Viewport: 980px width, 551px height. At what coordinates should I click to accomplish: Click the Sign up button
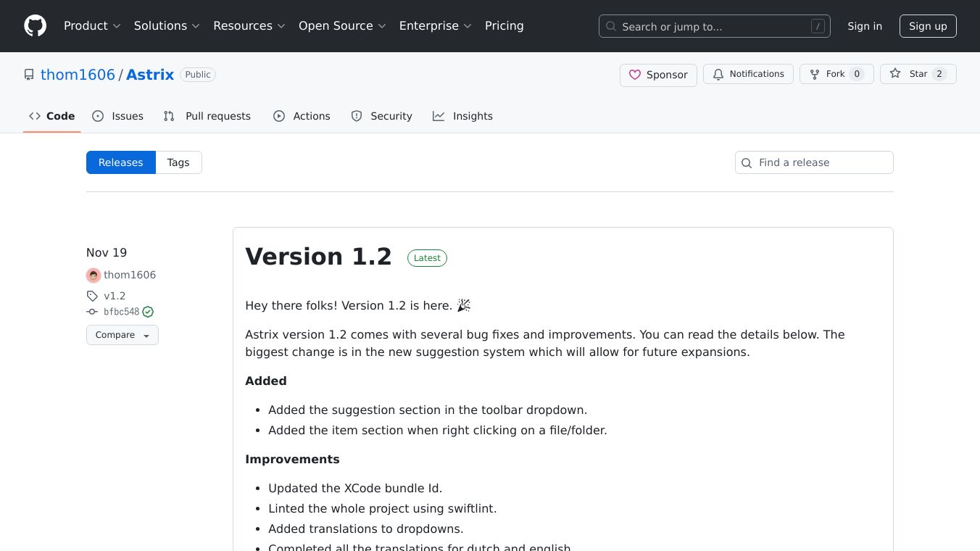click(x=928, y=26)
